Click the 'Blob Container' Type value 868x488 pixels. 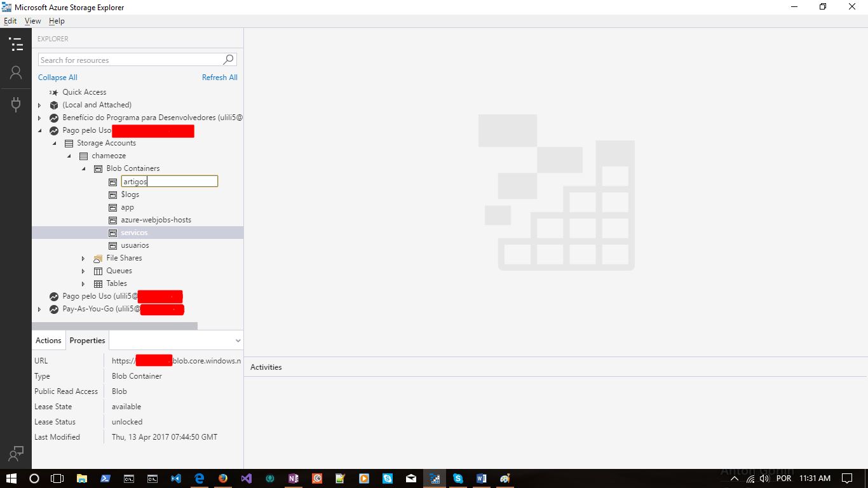137,376
